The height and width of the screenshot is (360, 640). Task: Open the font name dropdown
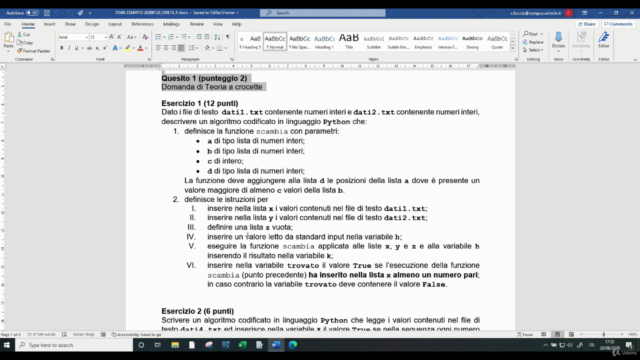87,37
